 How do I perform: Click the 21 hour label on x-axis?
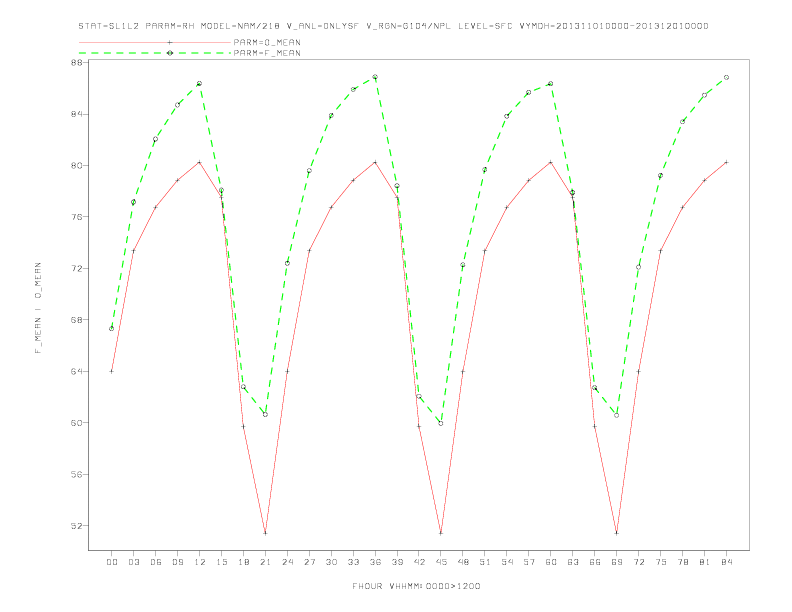click(x=265, y=562)
